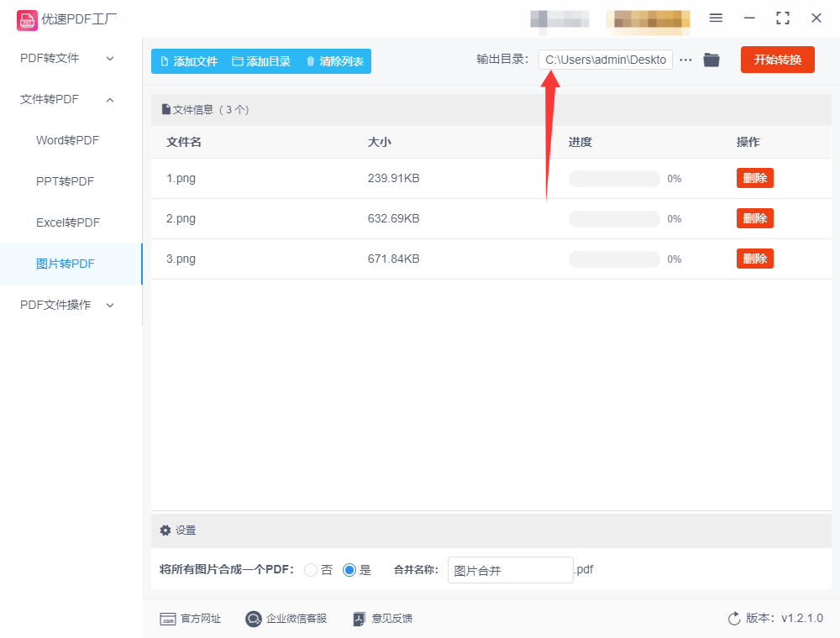Open the PDF文件操作 sidebar section
This screenshot has width=840, height=638.
[x=71, y=305]
